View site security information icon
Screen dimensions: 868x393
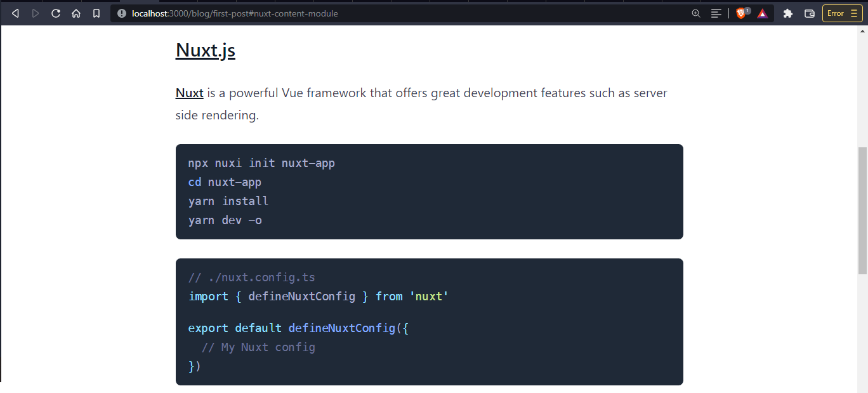(122, 13)
